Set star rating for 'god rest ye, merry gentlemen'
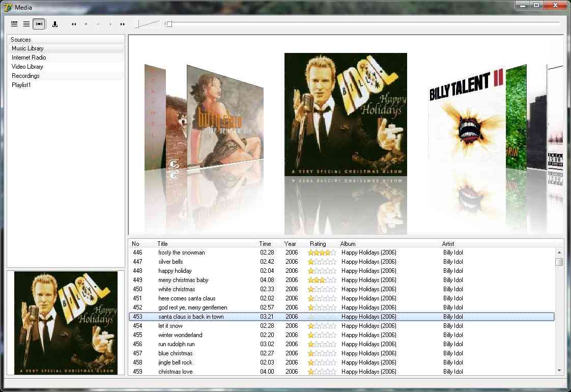571x392 pixels. (322, 307)
